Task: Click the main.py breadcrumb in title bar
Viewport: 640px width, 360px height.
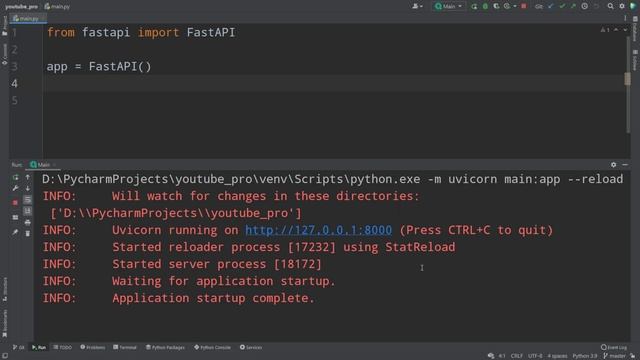Action: tap(57, 7)
